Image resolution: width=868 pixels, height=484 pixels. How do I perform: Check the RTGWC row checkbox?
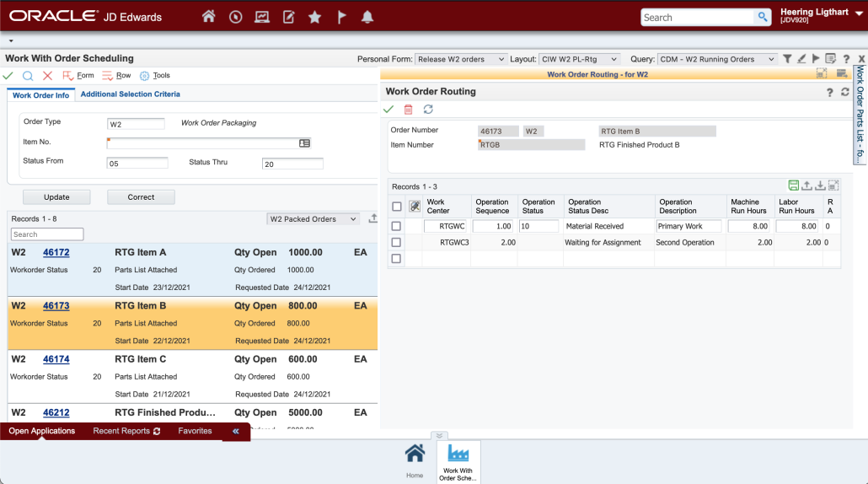[396, 226]
